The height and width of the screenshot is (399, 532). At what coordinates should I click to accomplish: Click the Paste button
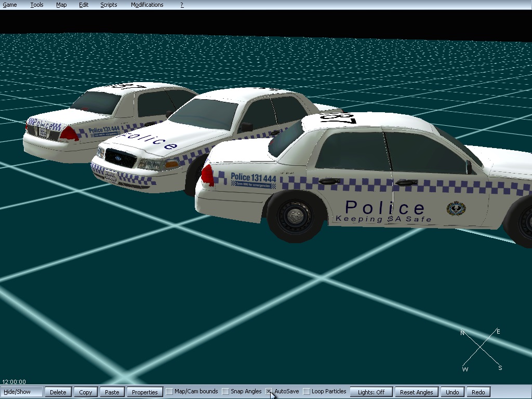[x=112, y=392]
